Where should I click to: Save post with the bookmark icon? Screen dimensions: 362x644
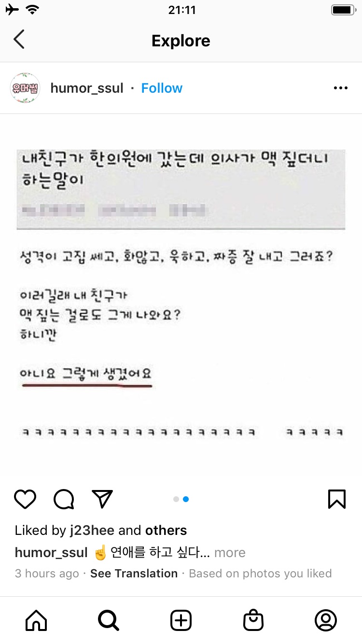pyautogui.click(x=337, y=499)
